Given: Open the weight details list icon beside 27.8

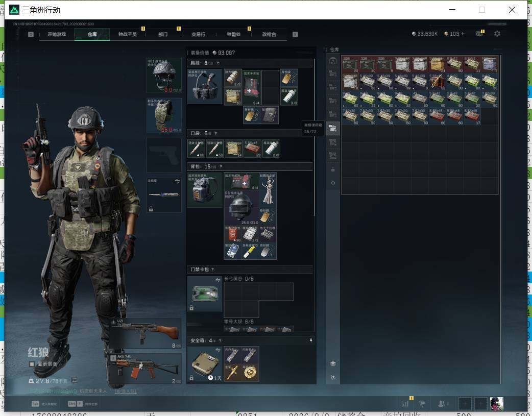Looking at the screenshot, I should (x=74, y=380).
